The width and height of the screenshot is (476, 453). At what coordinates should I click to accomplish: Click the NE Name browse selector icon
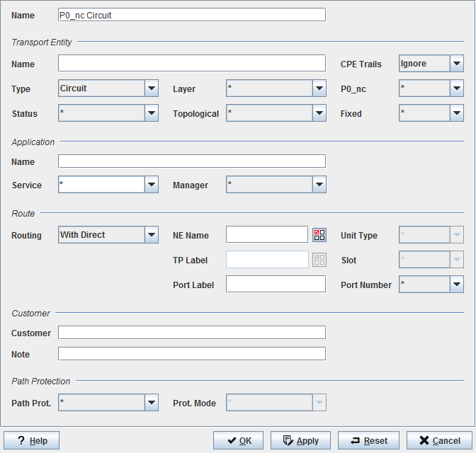pos(319,235)
